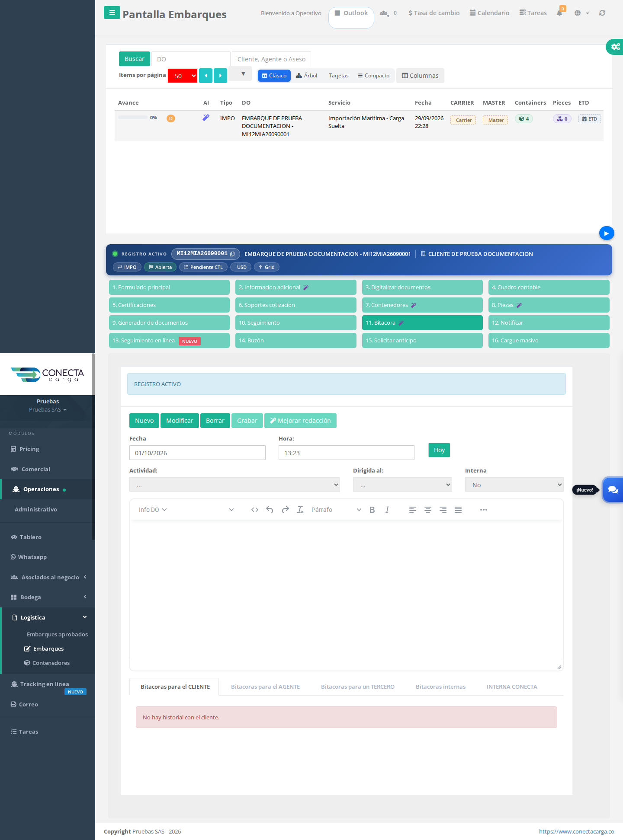Image resolution: width=623 pixels, height=840 pixels.
Task: Apply bold formatting in editor
Action: [x=372, y=510]
